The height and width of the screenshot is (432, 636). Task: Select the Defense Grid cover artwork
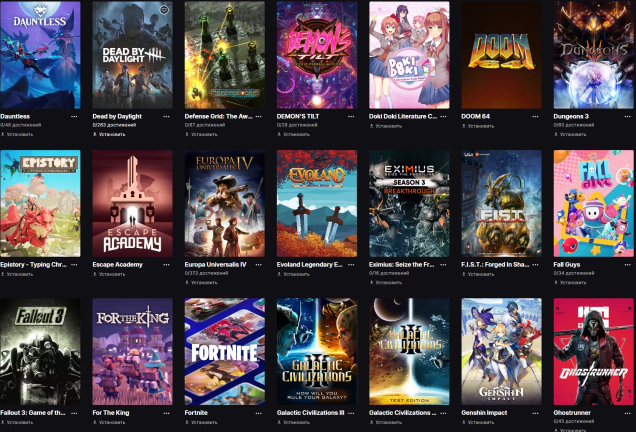225,55
